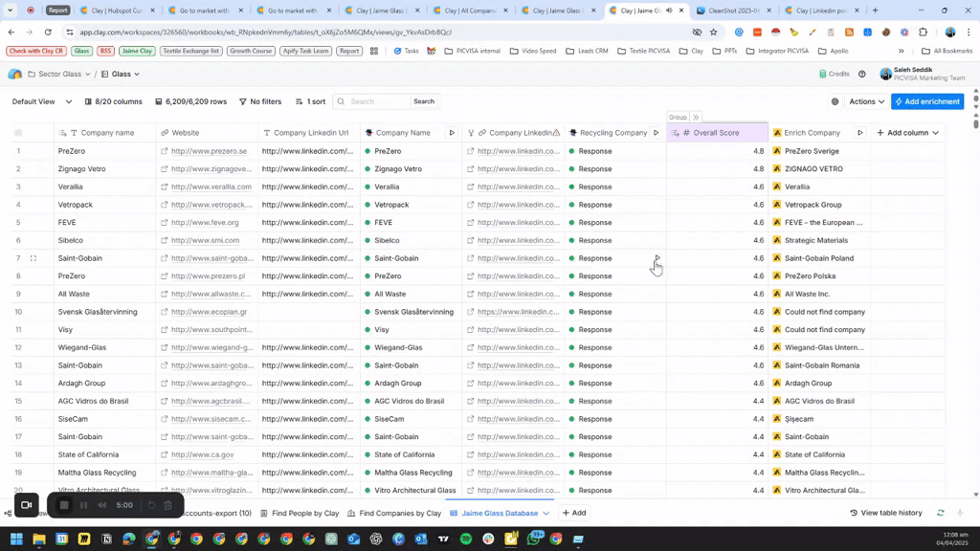The image size is (980, 551).
Task: Click the Enrich Company icon for Verallia
Action: tap(777, 187)
